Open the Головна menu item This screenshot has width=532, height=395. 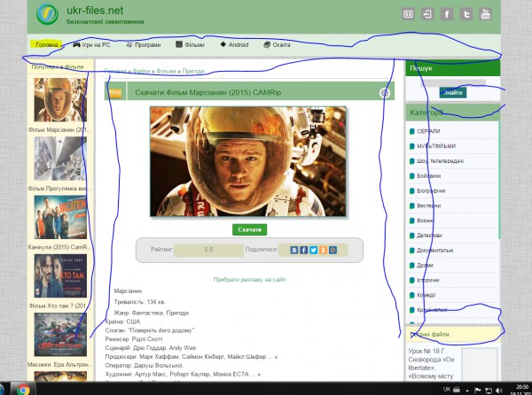46,44
